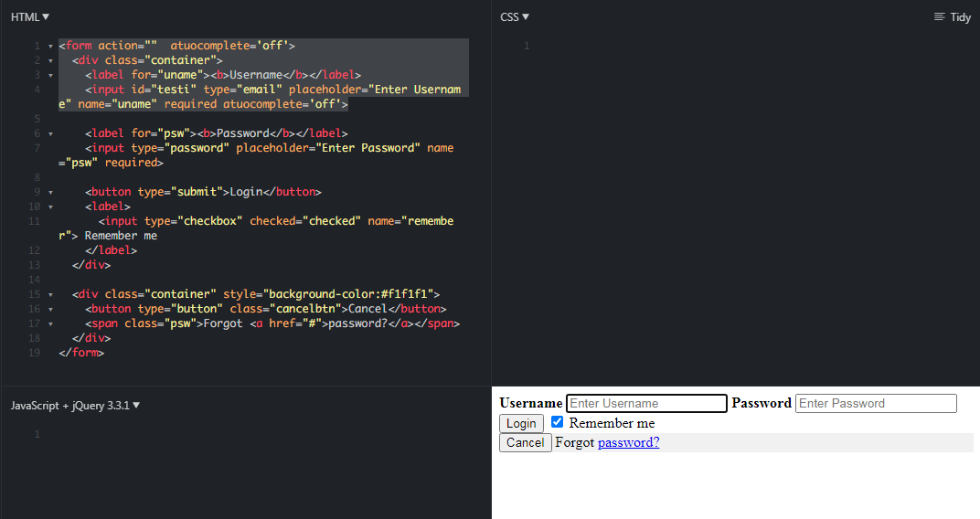
Task: Collapse the label fold on line 10
Action: (x=50, y=207)
